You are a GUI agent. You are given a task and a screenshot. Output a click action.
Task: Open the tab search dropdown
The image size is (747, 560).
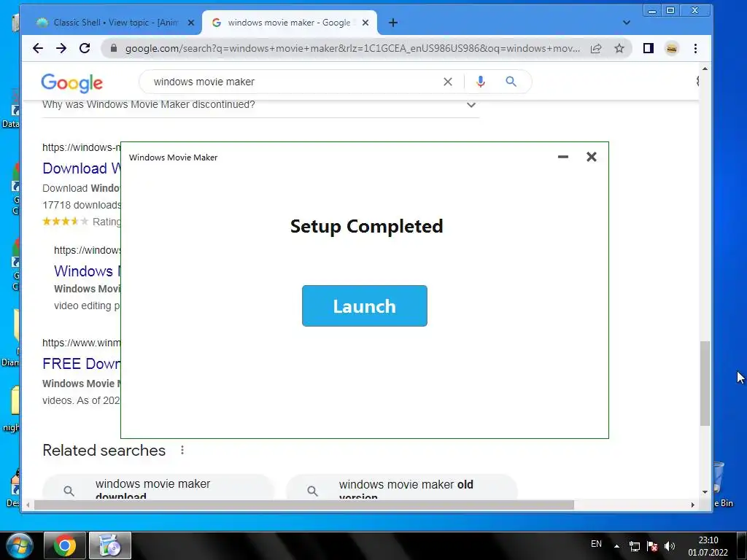click(x=627, y=23)
